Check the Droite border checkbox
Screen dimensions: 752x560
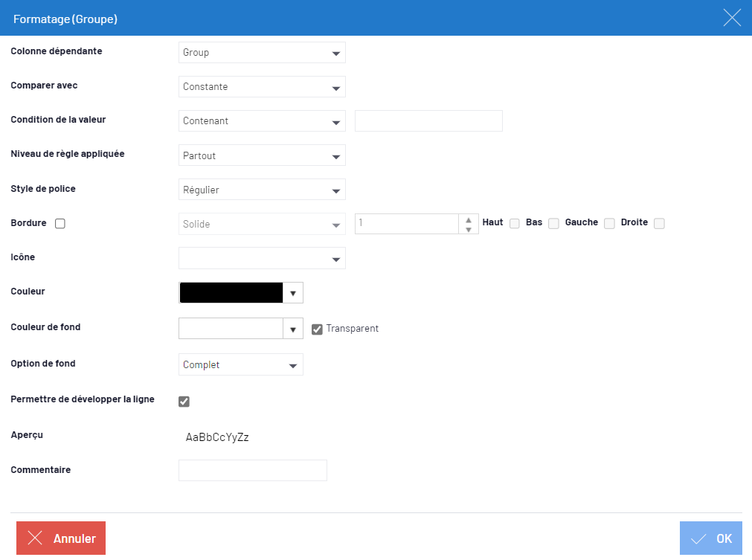(x=659, y=224)
